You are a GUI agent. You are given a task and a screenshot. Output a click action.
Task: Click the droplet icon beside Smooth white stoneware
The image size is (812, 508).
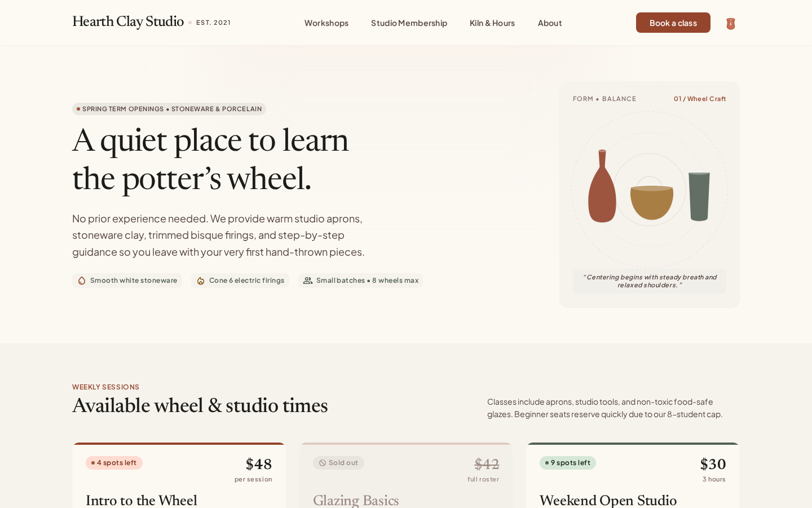pos(82,281)
